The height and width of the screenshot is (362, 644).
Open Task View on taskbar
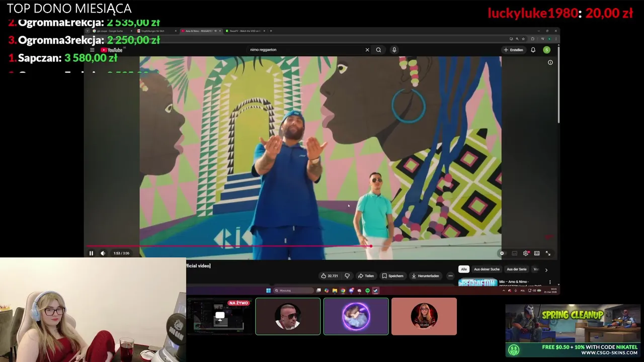(318, 291)
